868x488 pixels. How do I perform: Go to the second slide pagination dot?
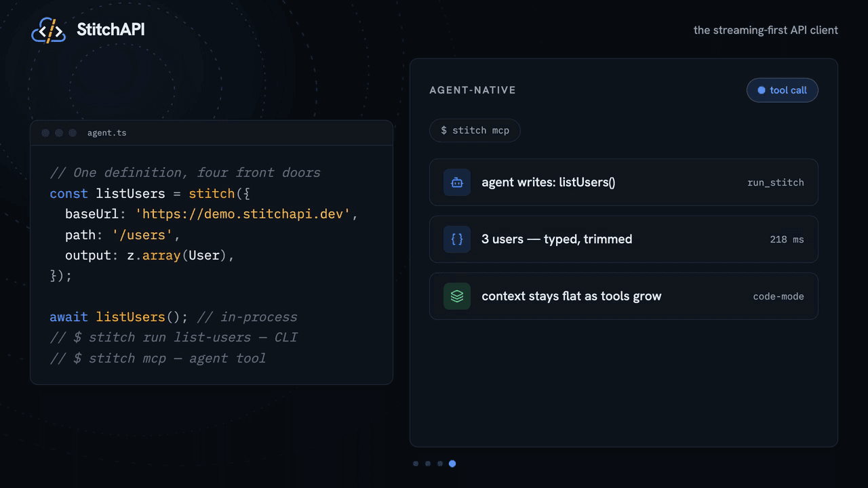(x=428, y=464)
